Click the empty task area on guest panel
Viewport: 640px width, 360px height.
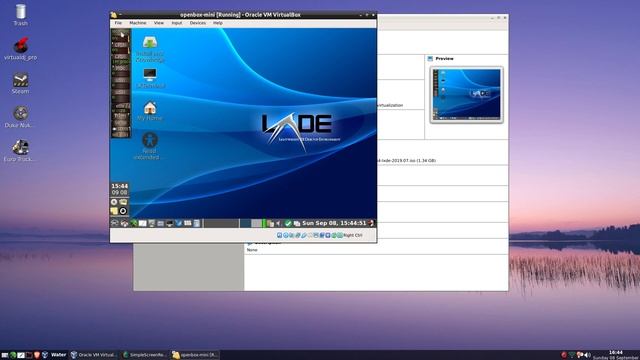point(221,223)
